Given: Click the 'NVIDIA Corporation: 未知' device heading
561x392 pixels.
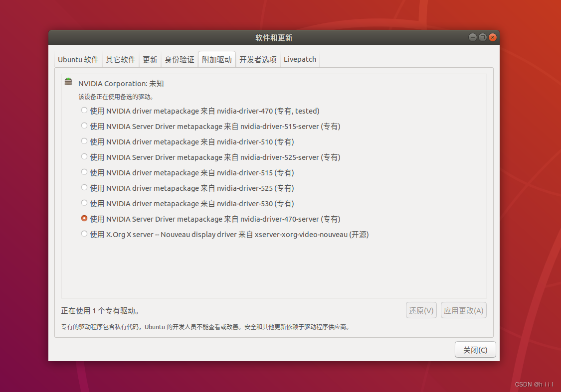Looking at the screenshot, I should coord(121,84).
